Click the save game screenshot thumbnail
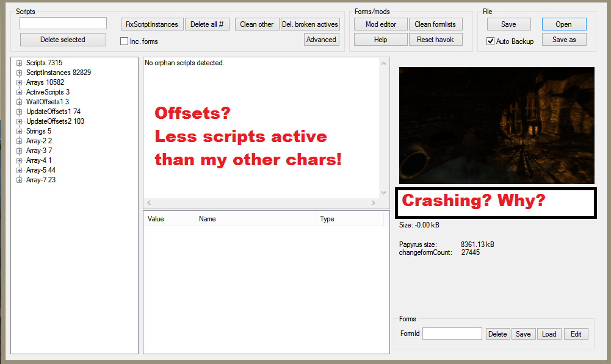This screenshot has height=364, width=611. pos(497,126)
